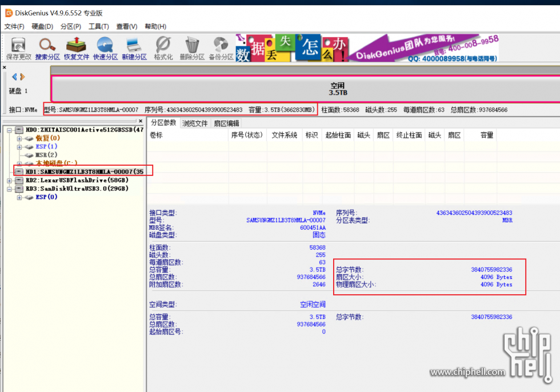
Task: Select the HD1 Samsung disk in the tree
Action: coord(85,172)
